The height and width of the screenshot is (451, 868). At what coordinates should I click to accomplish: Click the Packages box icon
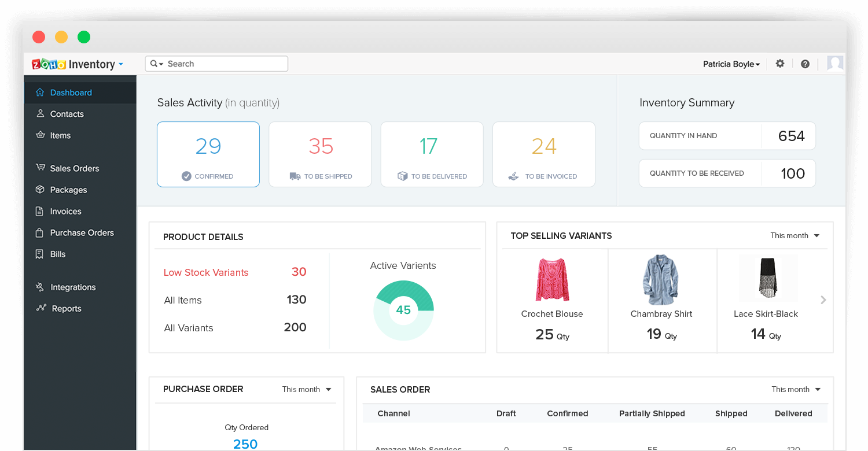click(39, 190)
